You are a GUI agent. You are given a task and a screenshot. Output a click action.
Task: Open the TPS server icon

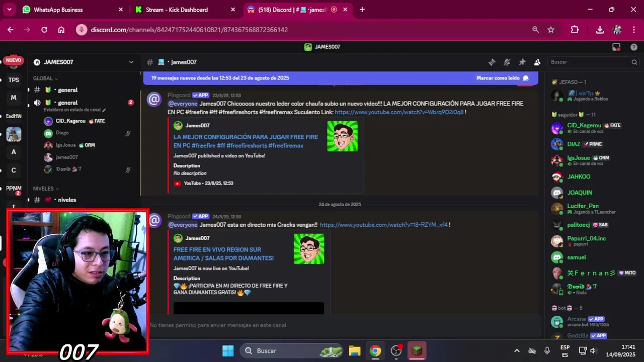[14, 80]
